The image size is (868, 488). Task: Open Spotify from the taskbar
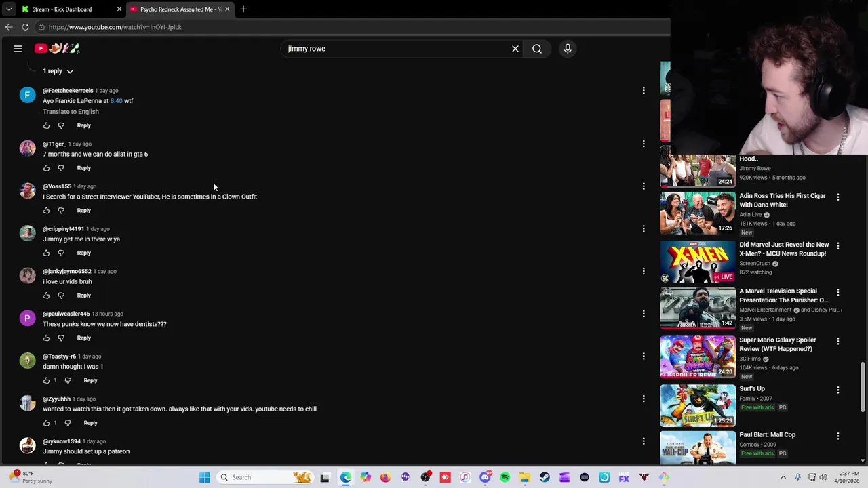(x=505, y=477)
